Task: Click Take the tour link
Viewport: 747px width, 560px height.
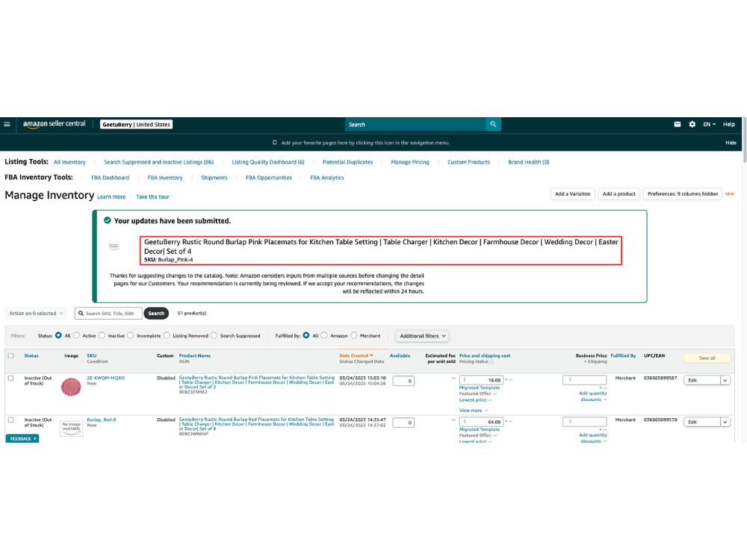Action: pos(152,196)
